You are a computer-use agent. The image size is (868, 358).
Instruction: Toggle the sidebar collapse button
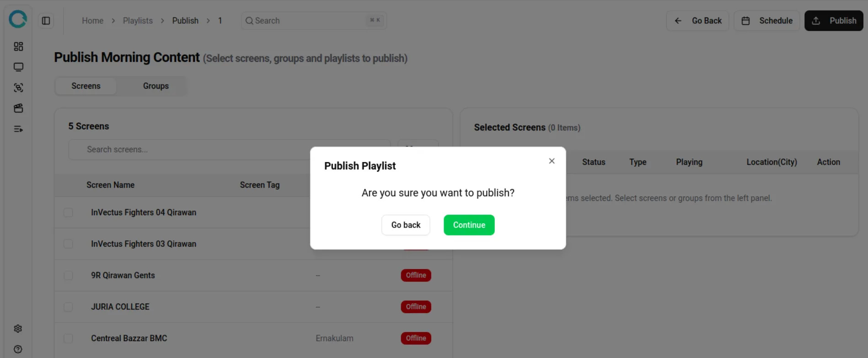pos(46,21)
